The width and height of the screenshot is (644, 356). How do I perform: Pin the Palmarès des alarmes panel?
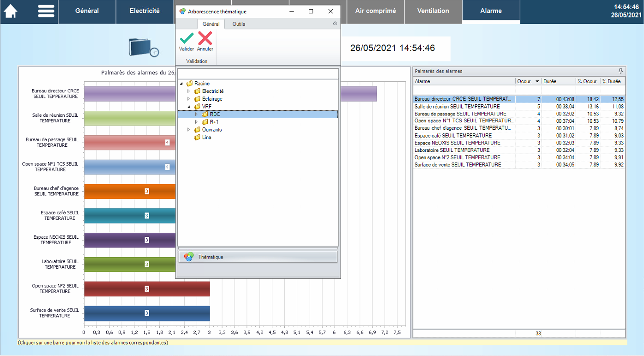[x=620, y=71]
